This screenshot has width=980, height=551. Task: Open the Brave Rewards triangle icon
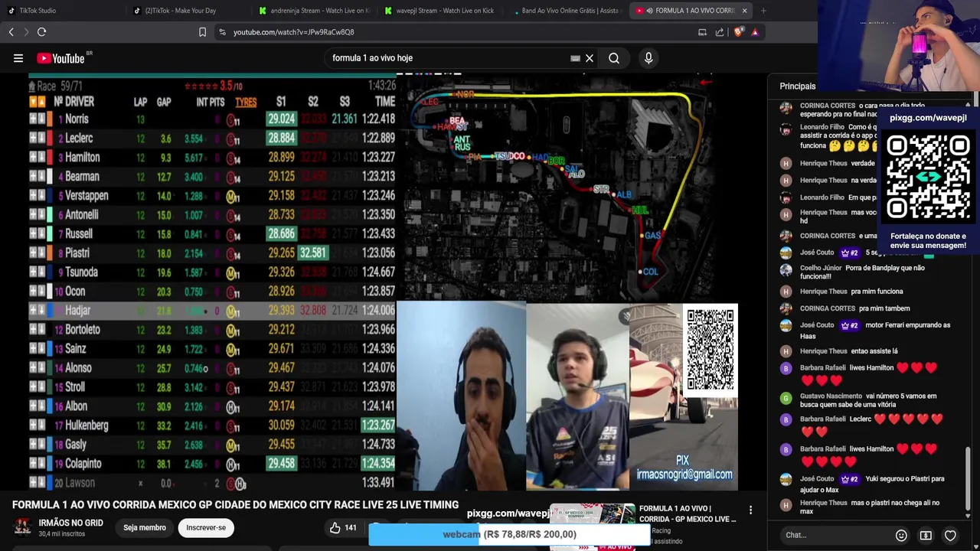point(755,32)
